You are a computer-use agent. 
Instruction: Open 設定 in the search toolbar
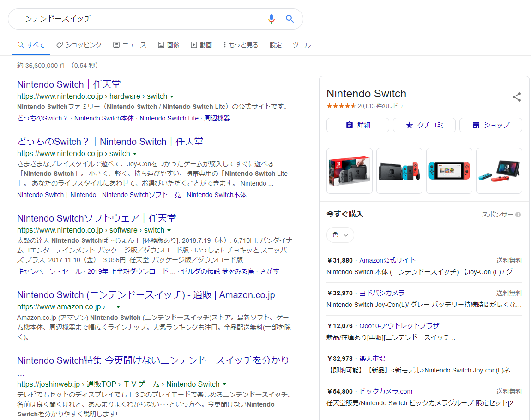tap(276, 45)
